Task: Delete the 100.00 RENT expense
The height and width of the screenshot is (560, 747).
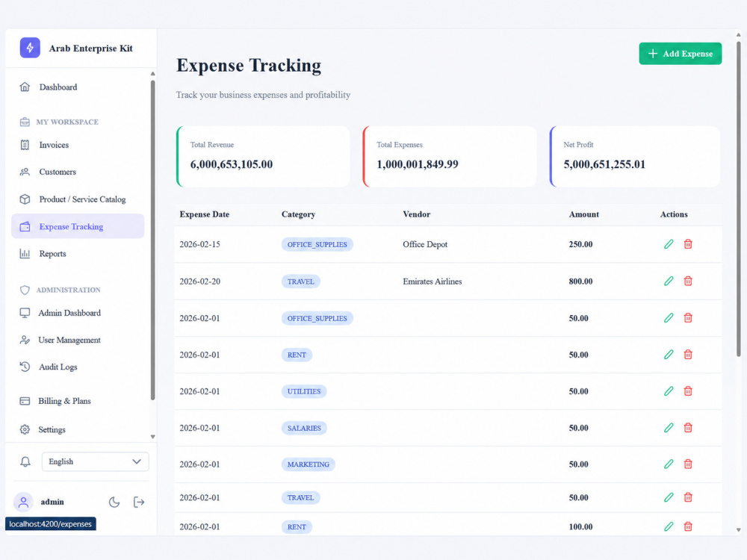Action: point(688,526)
